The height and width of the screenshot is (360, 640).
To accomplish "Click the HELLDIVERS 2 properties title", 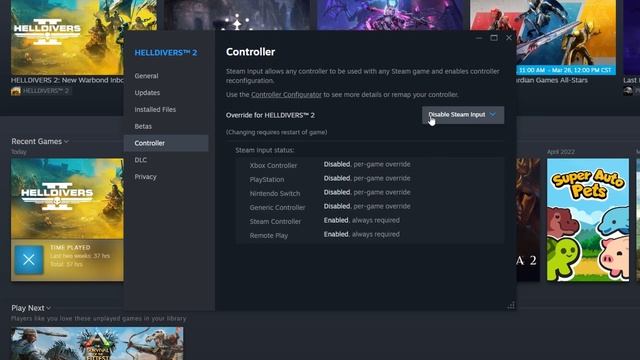I will pos(166,53).
